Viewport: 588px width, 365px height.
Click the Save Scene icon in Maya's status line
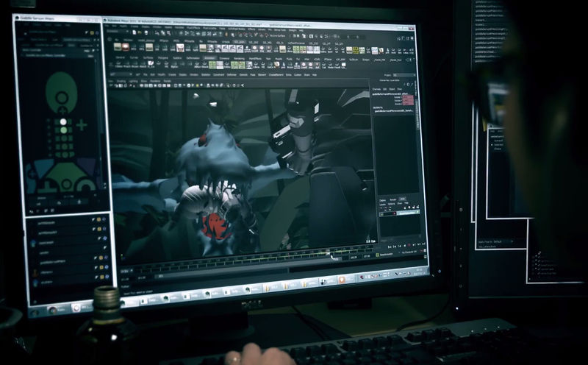click(x=146, y=32)
